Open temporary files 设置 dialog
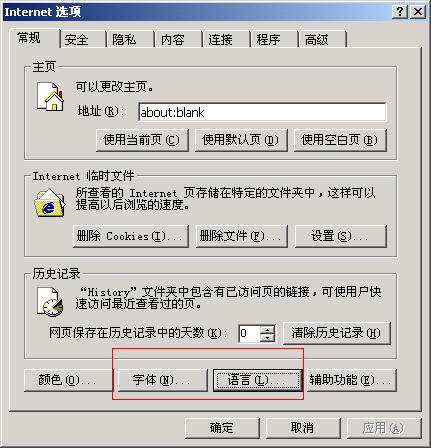431x448 pixels. tap(341, 236)
